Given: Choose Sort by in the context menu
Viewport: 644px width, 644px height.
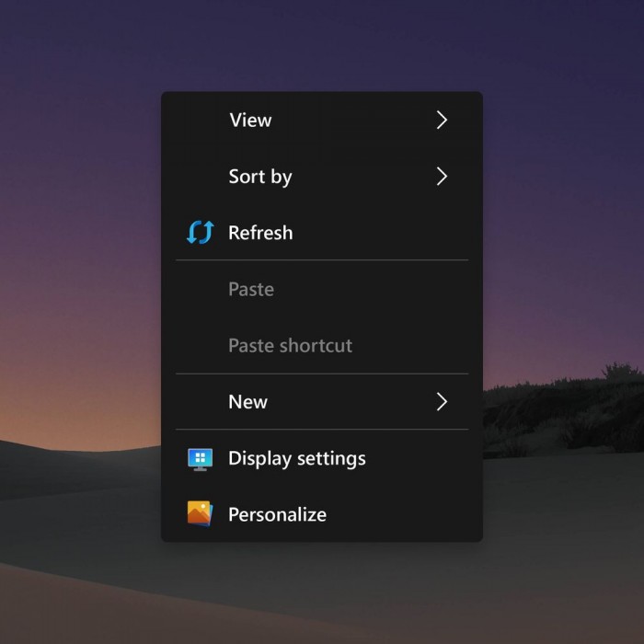Looking at the screenshot, I should point(322,177).
